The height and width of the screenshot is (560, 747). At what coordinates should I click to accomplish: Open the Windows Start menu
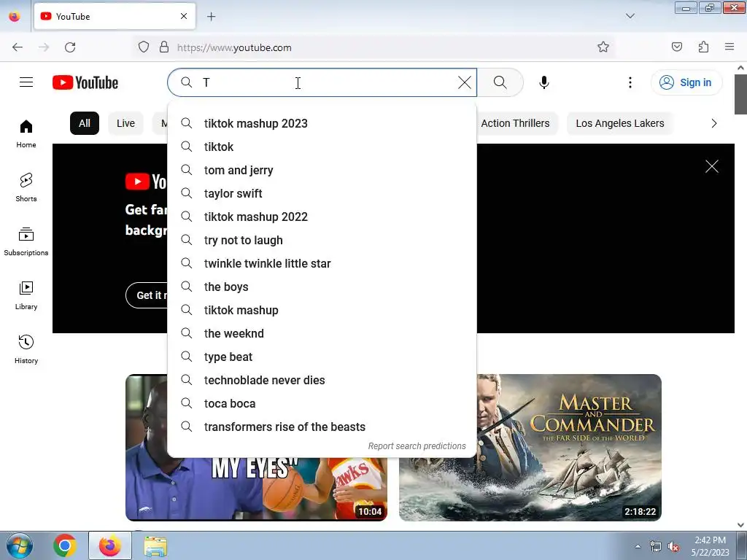[20, 545]
